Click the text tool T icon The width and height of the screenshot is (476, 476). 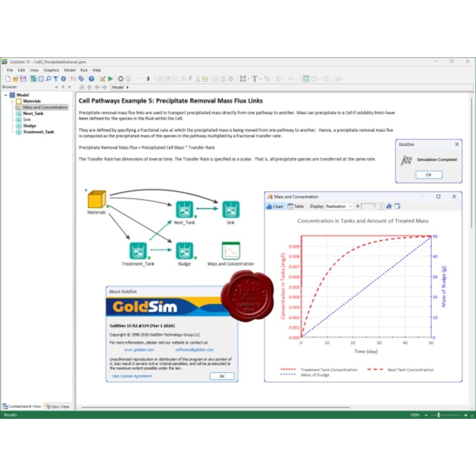tap(254, 79)
